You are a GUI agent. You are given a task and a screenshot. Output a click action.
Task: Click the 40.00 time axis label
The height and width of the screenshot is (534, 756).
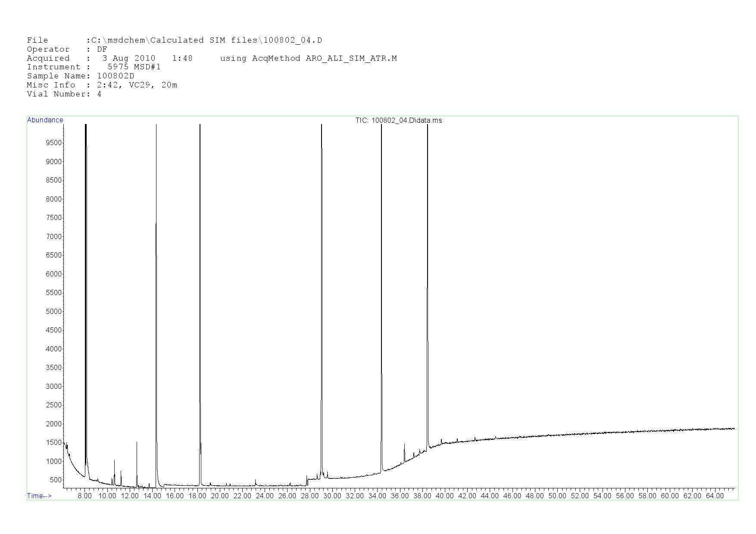click(445, 496)
